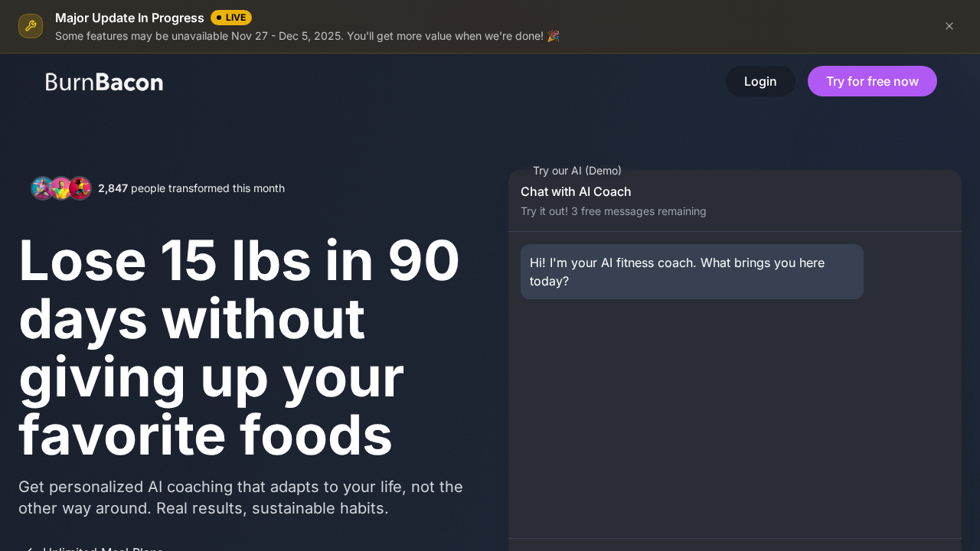Viewport: 980px width, 551px height.
Task: Click the "Chat with AI Coach" heading
Action: coord(576,191)
